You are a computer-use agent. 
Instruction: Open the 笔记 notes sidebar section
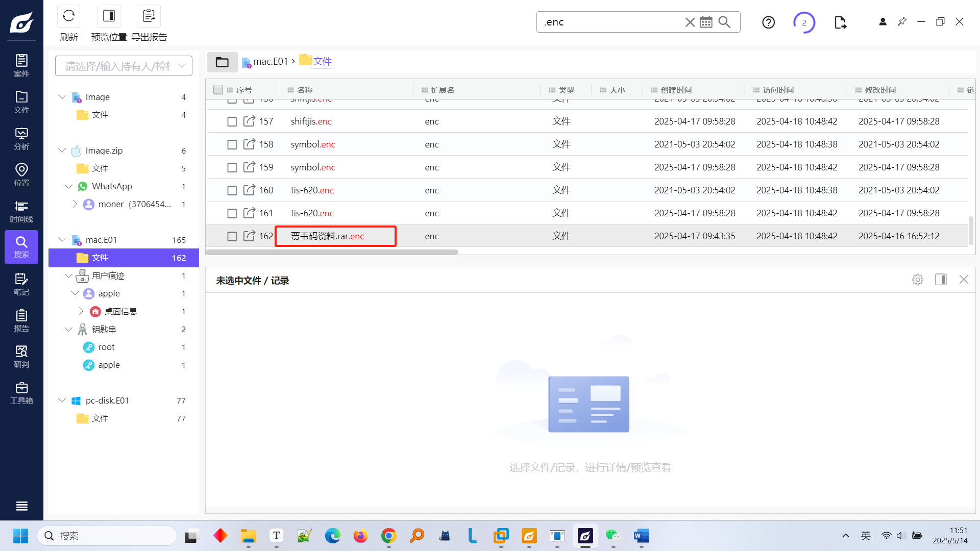coord(21,284)
